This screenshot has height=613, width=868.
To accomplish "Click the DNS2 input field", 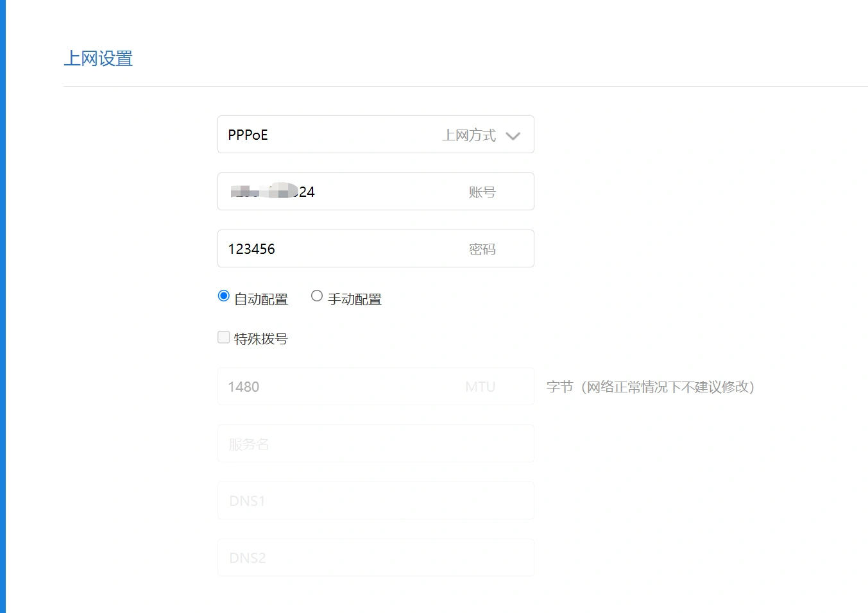I will pos(375,558).
